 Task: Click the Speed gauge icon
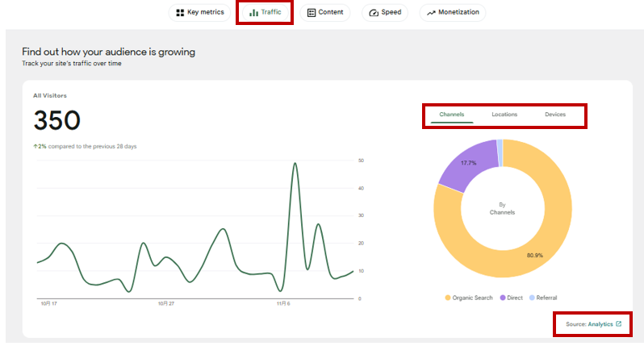[373, 13]
